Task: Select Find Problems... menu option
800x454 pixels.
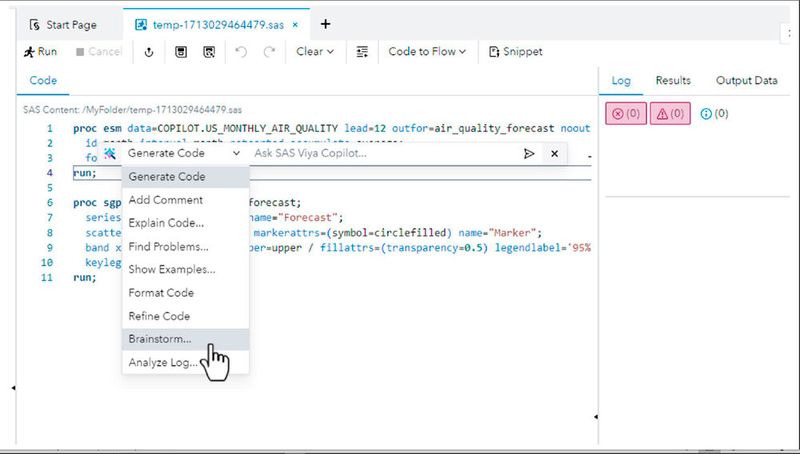Action: click(185, 246)
